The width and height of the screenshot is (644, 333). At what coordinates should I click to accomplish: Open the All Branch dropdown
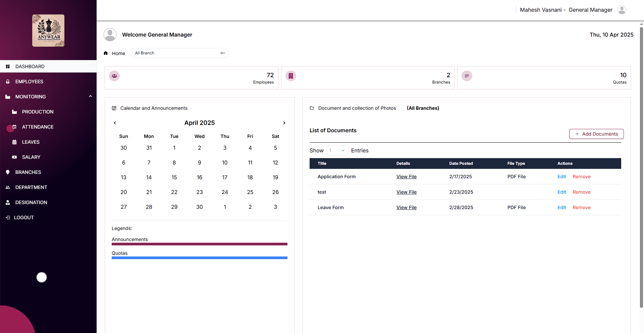[180, 53]
